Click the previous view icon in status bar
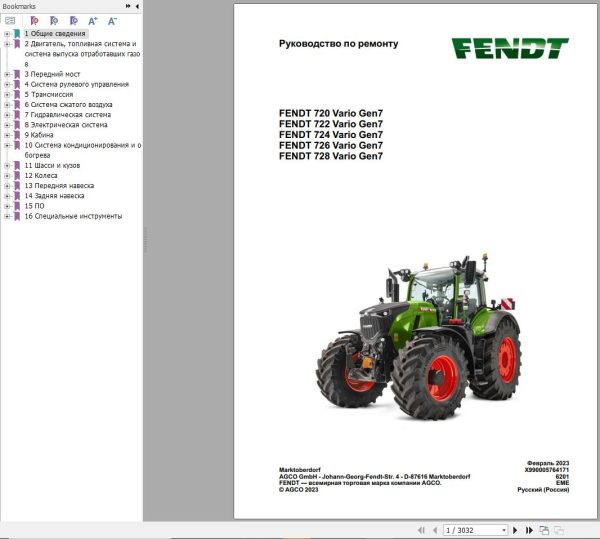The height and width of the screenshot is (539, 600). [544, 530]
